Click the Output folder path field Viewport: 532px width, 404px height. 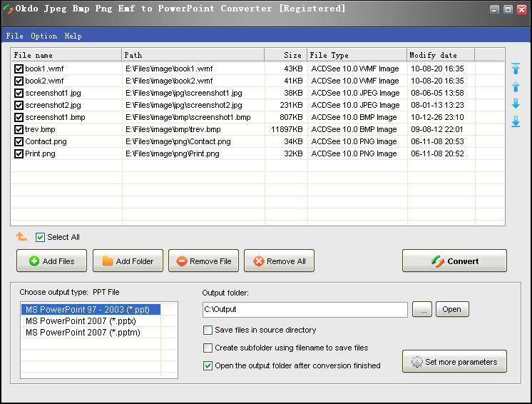(305, 310)
